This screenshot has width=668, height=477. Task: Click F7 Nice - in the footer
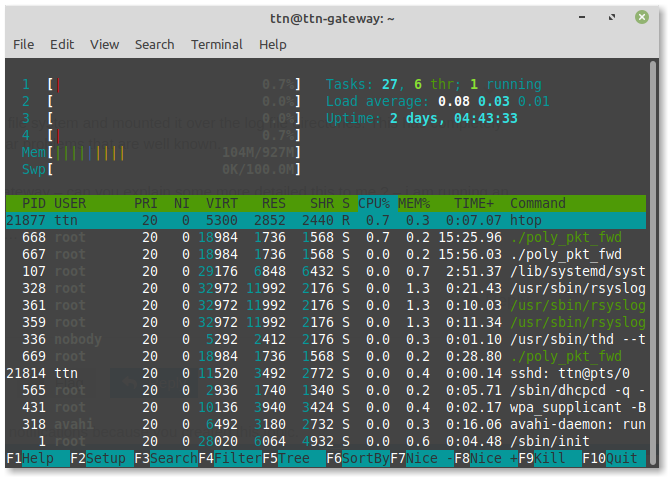(x=422, y=458)
